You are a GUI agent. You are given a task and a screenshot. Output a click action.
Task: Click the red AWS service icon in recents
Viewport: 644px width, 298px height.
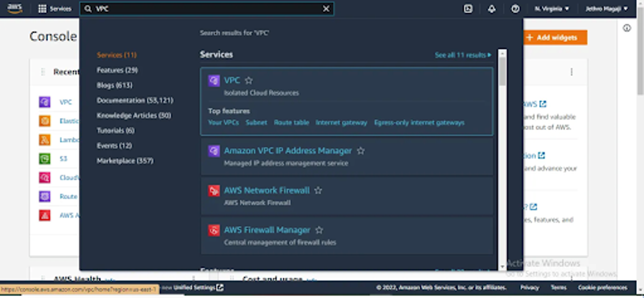tap(45, 215)
